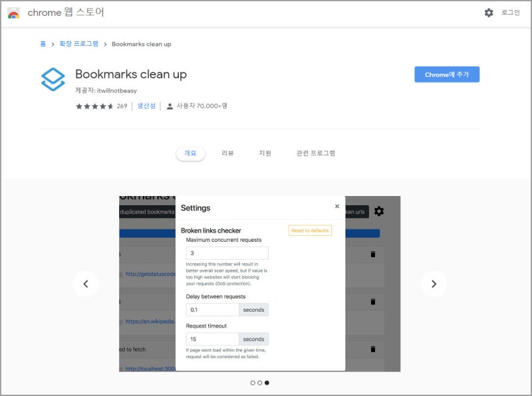Click the seconds label beside the timeout field
Screen dimensions: 532x396
pos(253,339)
